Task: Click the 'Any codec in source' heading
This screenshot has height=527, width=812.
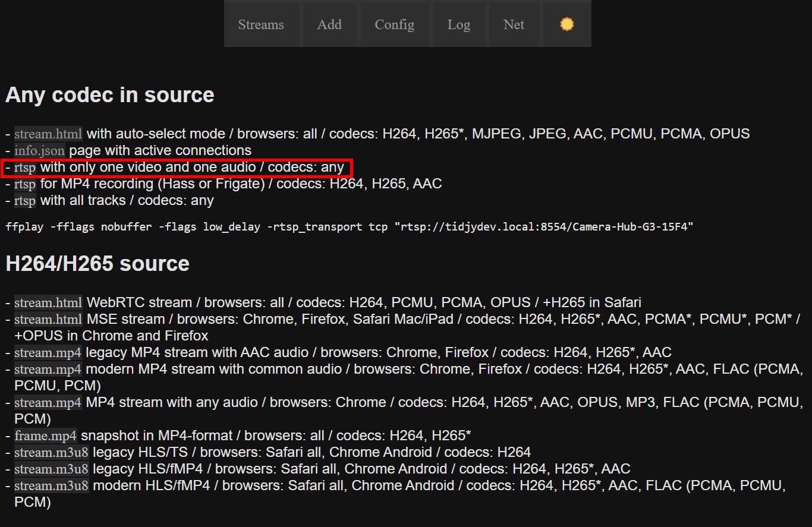Action: pos(110,95)
